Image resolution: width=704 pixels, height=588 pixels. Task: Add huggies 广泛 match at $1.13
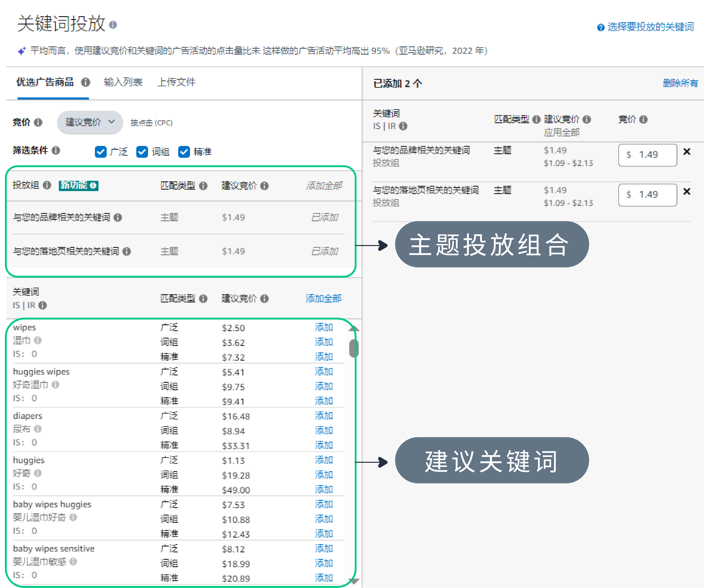[x=324, y=460]
